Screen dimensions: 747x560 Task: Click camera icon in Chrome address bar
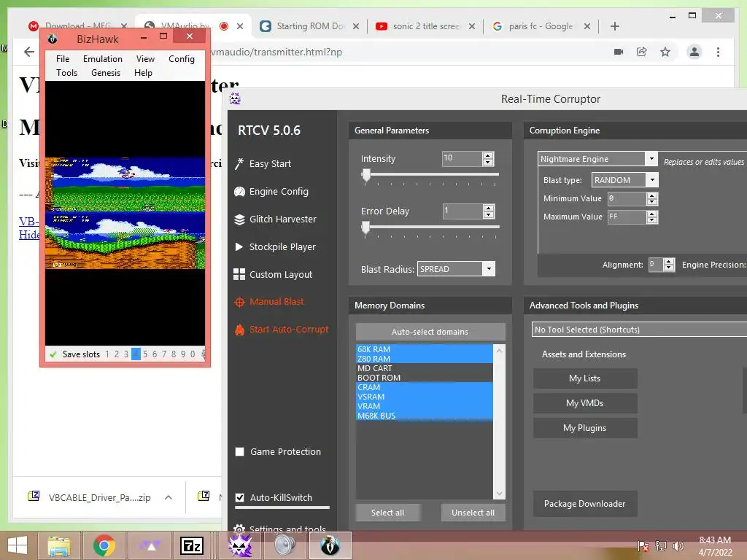click(619, 52)
